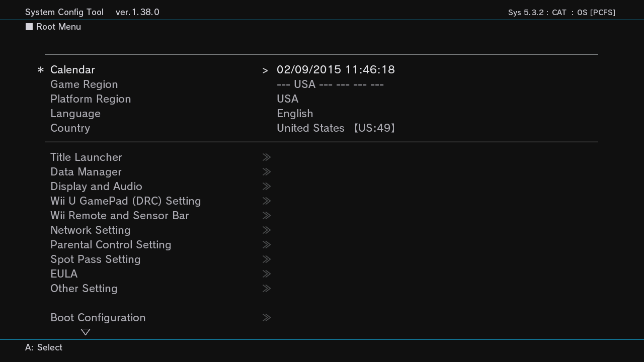Select the Calendar menu entry
The image size is (644, 362).
[x=72, y=70]
